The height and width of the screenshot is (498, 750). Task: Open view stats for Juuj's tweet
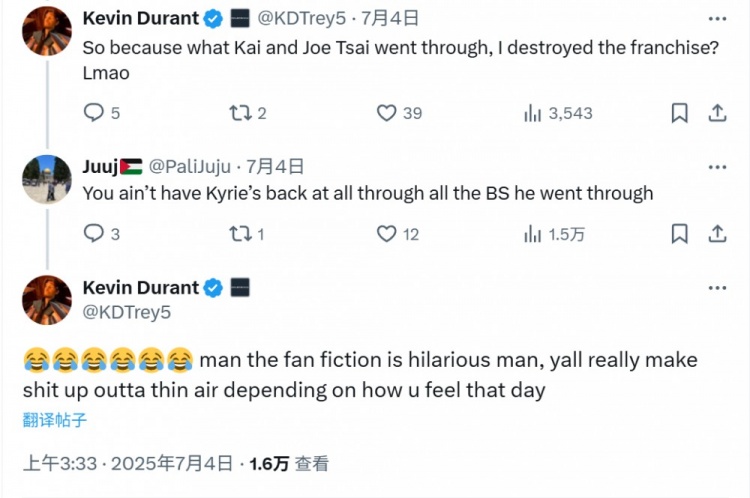(533, 233)
